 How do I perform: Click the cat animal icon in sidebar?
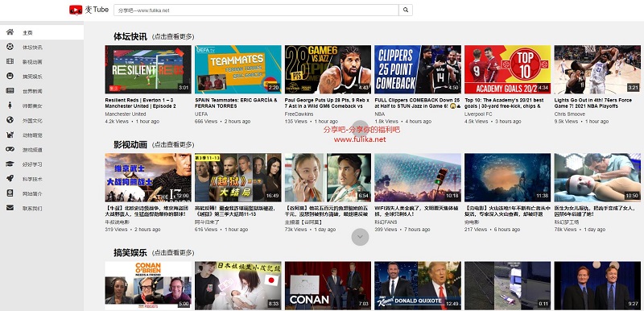[x=10, y=135]
